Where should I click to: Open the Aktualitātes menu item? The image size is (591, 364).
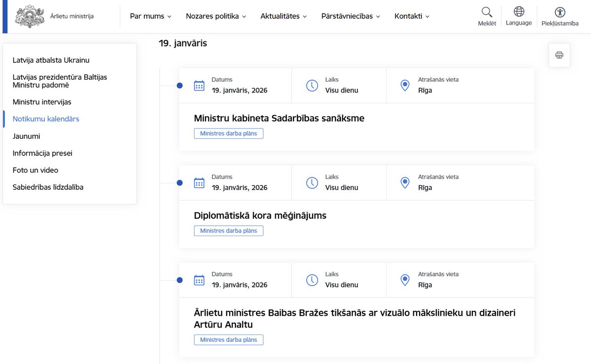tap(284, 16)
